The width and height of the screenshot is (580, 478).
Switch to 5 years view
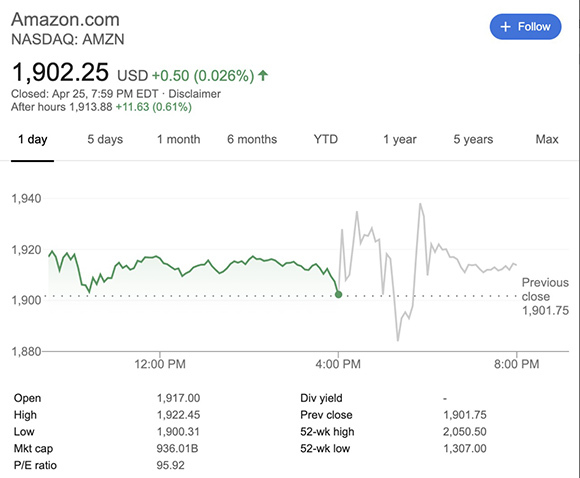click(x=473, y=139)
